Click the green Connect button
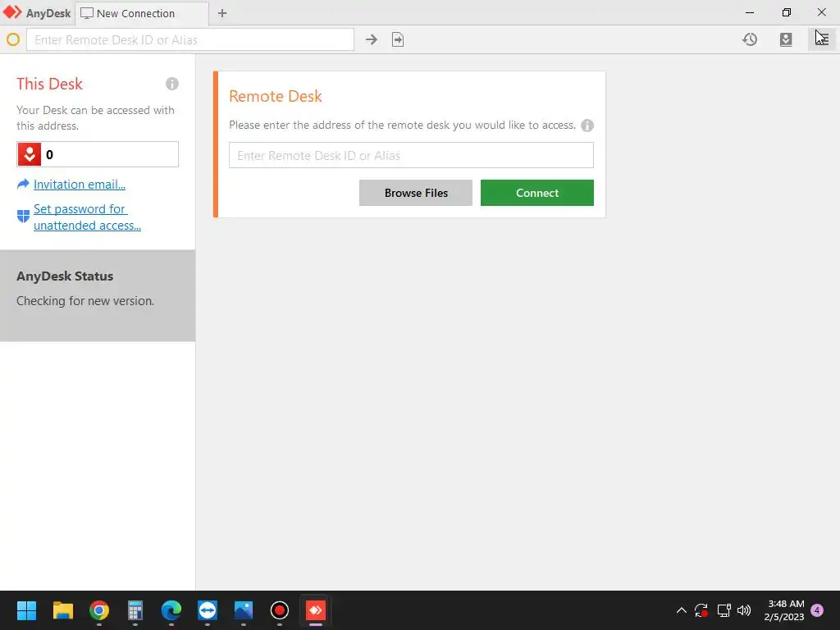Image resolution: width=840 pixels, height=630 pixels. (x=536, y=193)
